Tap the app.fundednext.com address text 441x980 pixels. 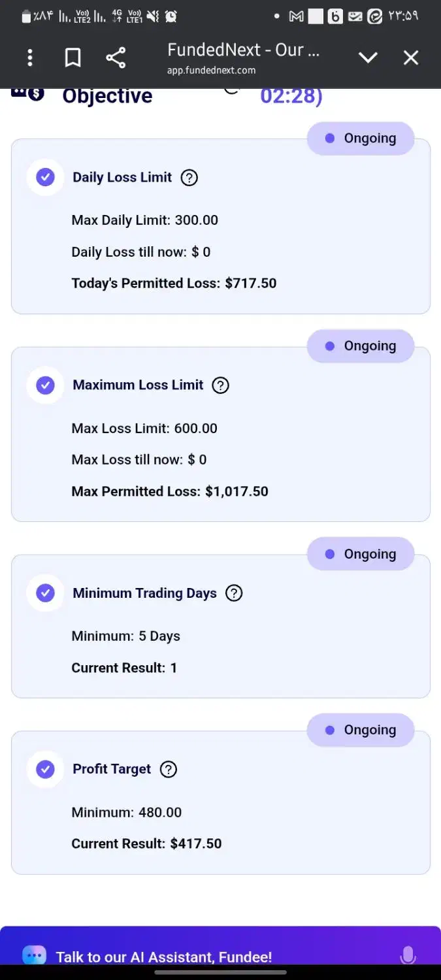click(211, 71)
